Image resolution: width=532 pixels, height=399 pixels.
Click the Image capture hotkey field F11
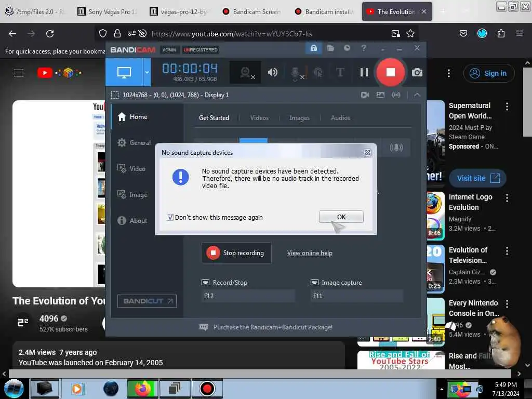pos(356,296)
